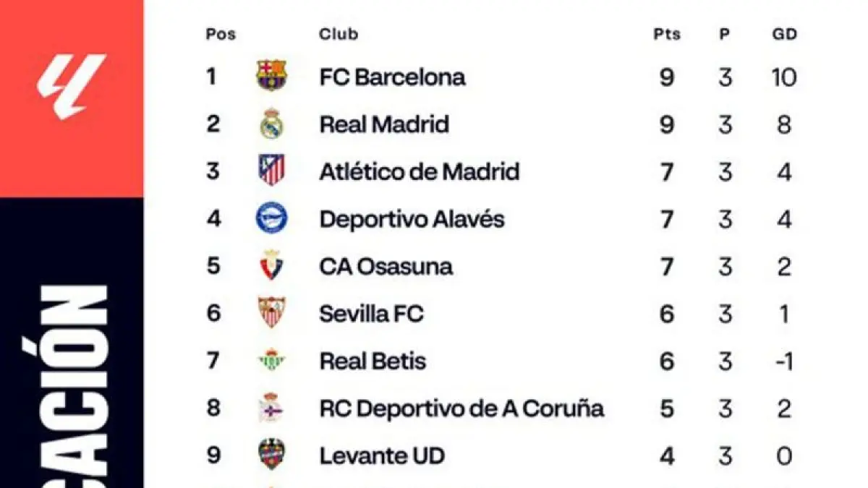Open the Real Madrid club name
The width and height of the screenshot is (868, 488).
[384, 124]
